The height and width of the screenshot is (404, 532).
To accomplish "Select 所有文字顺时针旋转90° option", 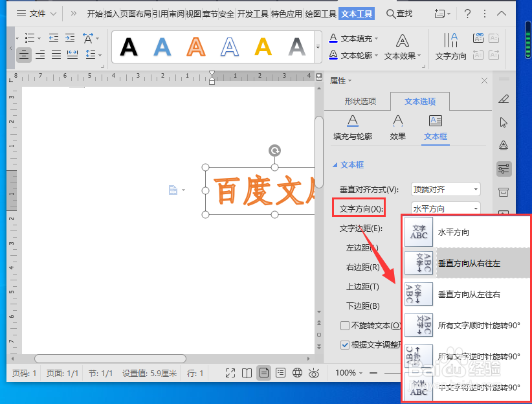I will pyautogui.click(x=467, y=325).
